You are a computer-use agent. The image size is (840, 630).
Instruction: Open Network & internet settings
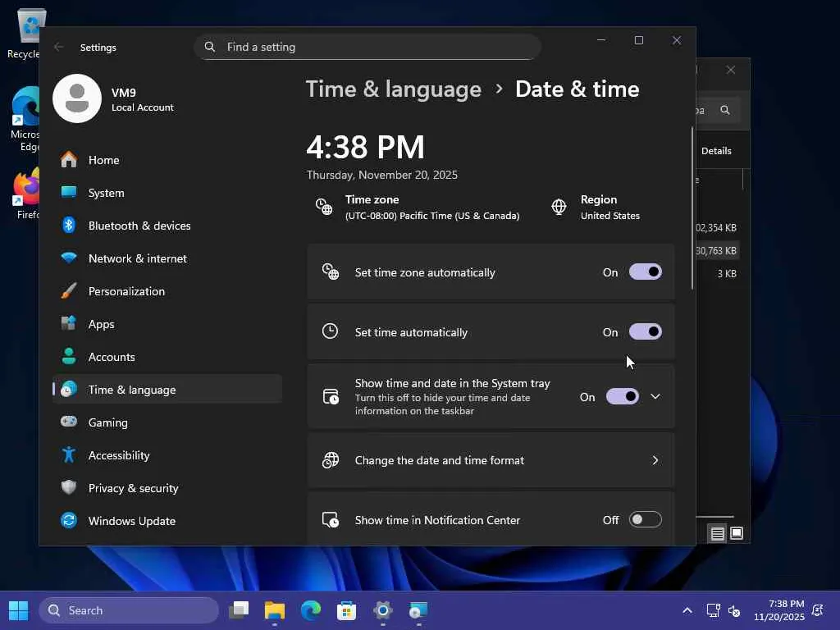167,258
